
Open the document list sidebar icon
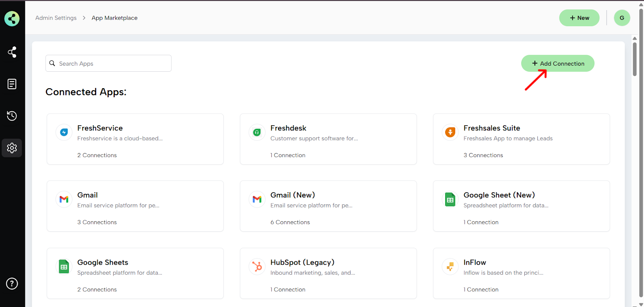tap(12, 84)
